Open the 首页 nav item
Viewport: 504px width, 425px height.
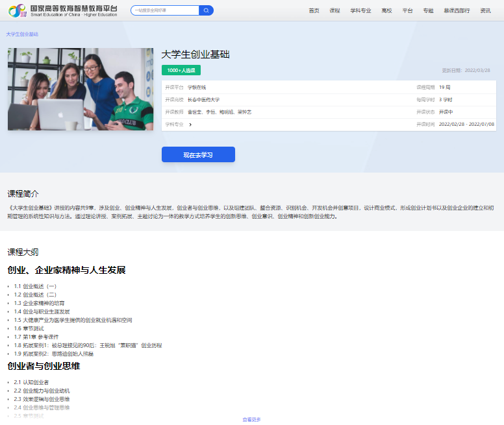tap(314, 10)
